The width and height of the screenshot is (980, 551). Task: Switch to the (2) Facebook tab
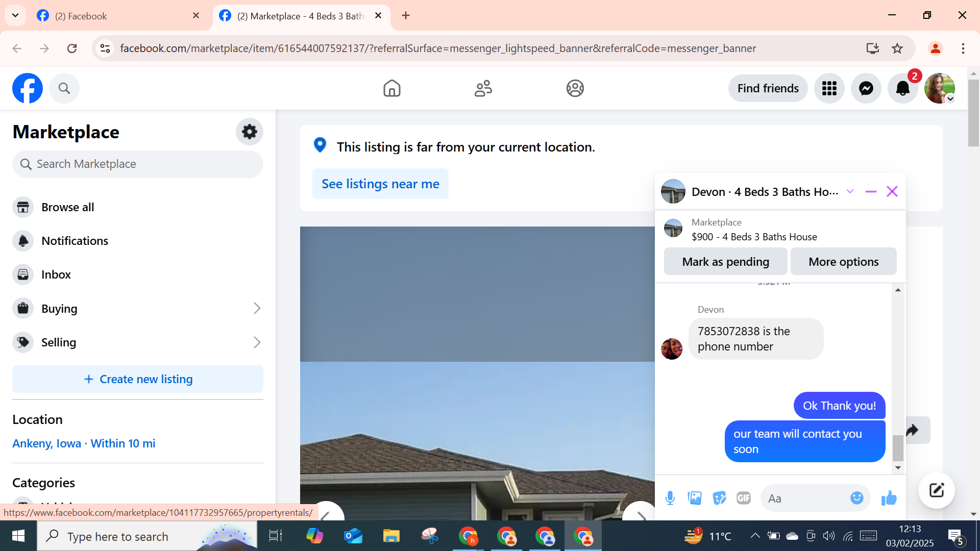(x=118, y=16)
